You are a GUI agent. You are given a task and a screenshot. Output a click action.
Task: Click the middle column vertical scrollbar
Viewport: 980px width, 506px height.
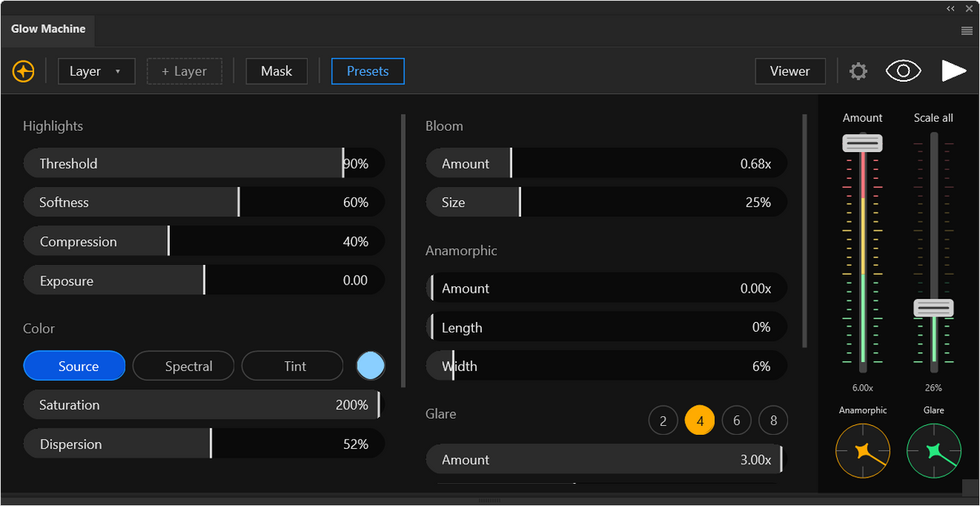pos(804,231)
